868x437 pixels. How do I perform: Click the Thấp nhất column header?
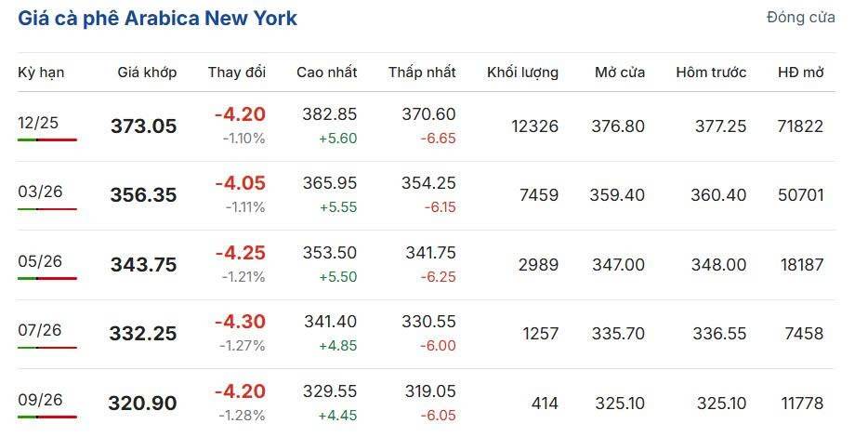pos(422,73)
